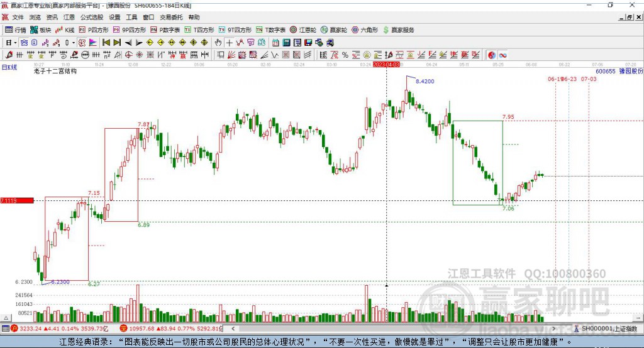Click the 8.4200 high price label

(x=425, y=81)
